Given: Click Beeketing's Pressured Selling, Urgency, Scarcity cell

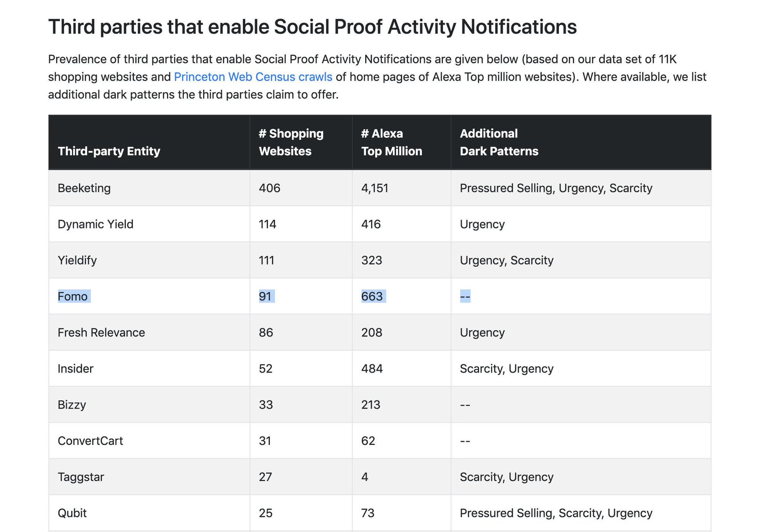Looking at the screenshot, I should point(556,188).
